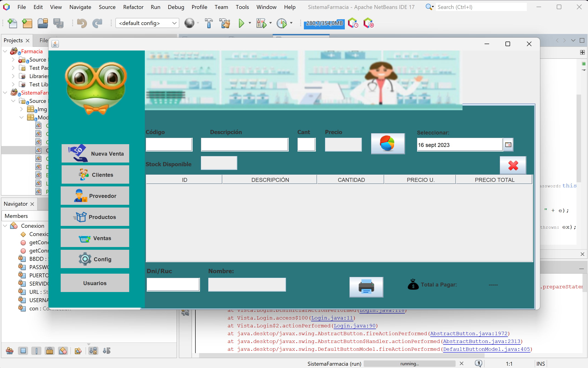Click inside the Código input field

[169, 144]
